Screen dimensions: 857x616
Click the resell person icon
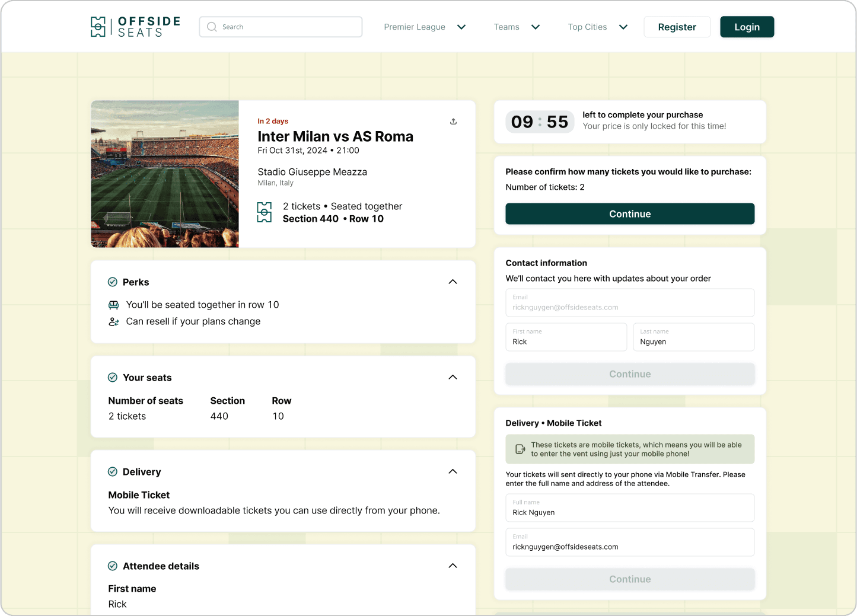(x=113, y=321)
